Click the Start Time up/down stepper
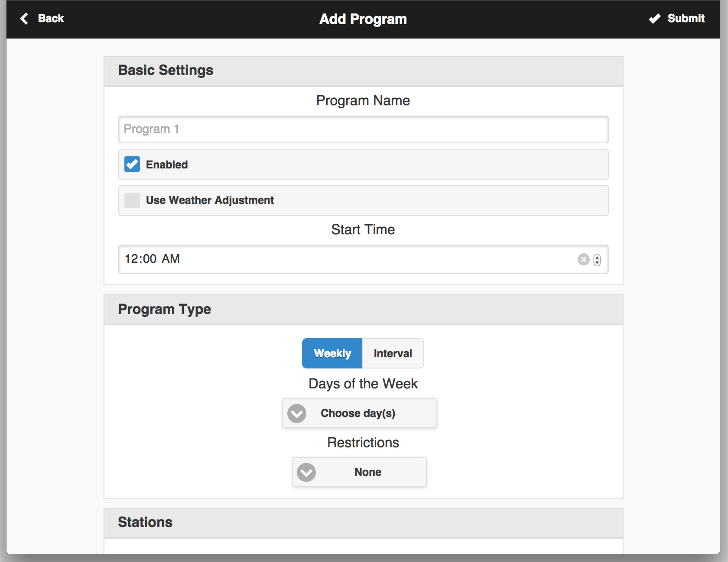Screen dimensions: 728x562 tap(597, 260)
